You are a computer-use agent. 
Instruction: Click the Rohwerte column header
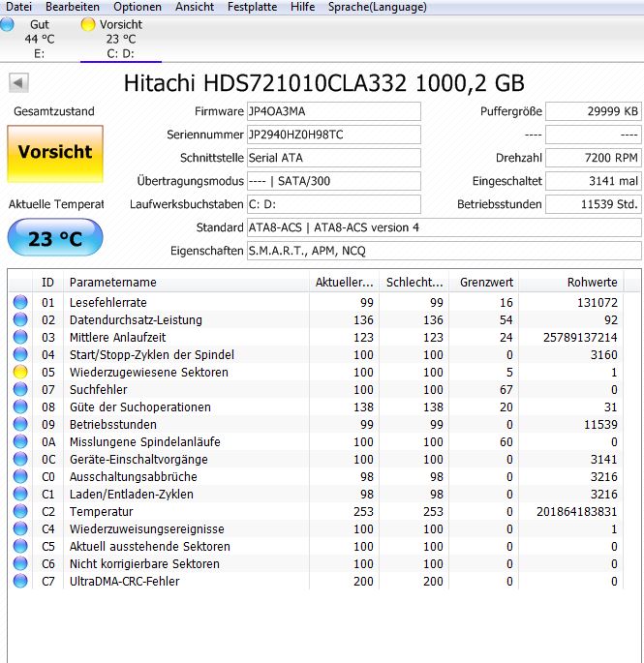570,282
